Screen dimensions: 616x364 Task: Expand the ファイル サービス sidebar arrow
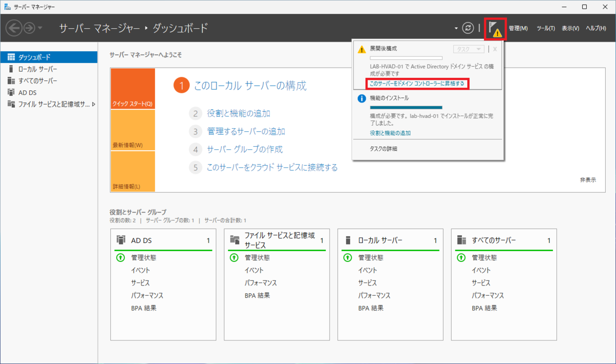point(93,104)
